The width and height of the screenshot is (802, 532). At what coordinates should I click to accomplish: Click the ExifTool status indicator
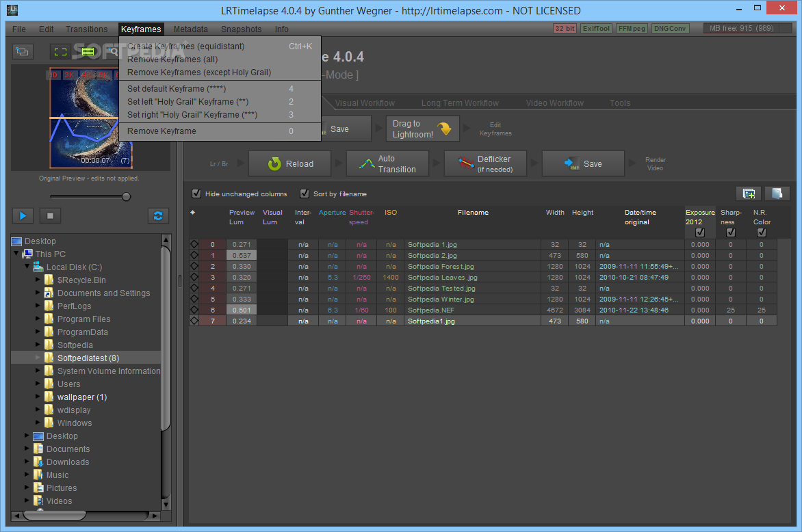coord(597,29)
